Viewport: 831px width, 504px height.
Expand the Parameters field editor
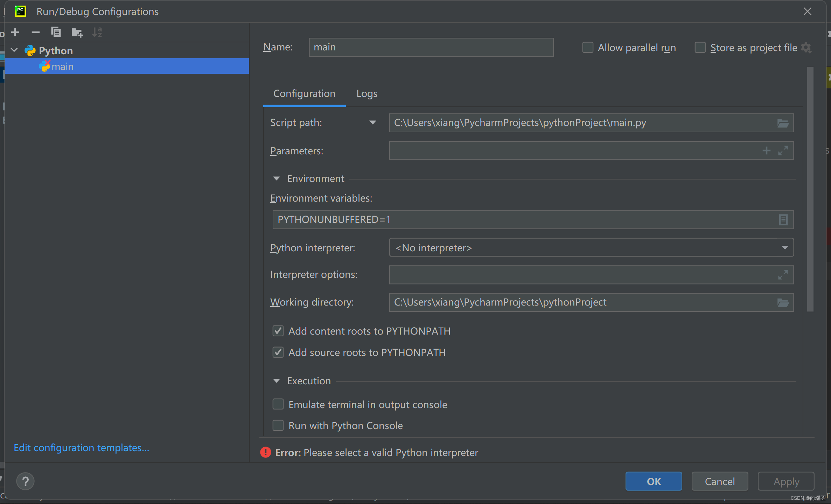point(783,150)
